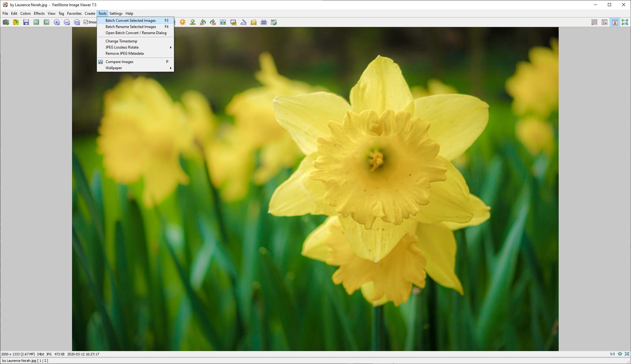
Task: Click Open Batch Convert Rename Dialog button
Action: [x=136, y=33]
